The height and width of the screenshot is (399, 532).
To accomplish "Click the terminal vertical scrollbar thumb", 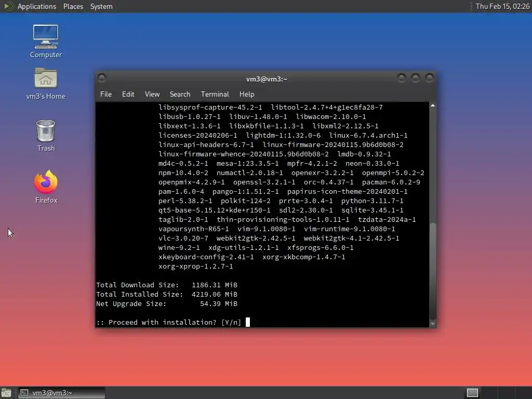I will pos(433,271).
